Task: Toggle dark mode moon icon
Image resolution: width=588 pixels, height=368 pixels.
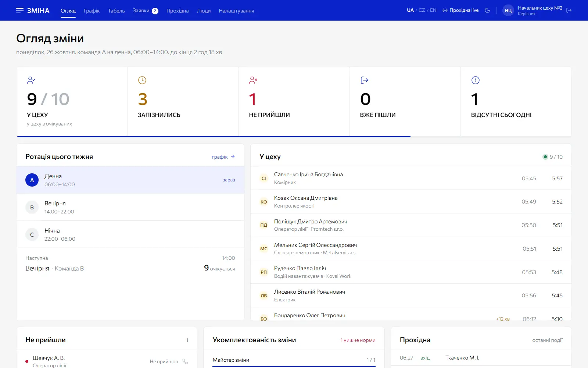Action: (487, 10)
